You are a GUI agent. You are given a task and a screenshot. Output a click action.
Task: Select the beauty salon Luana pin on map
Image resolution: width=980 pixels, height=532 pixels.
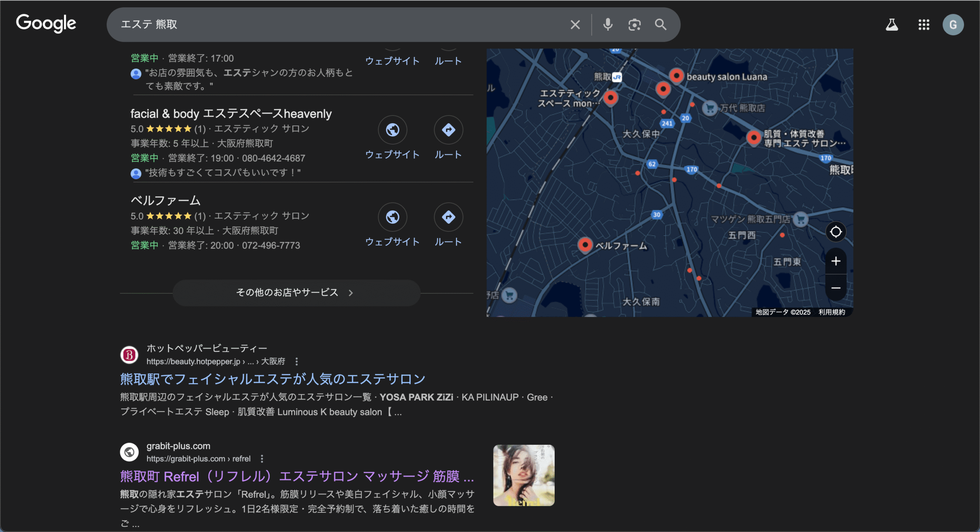click(x=676, y=76)
